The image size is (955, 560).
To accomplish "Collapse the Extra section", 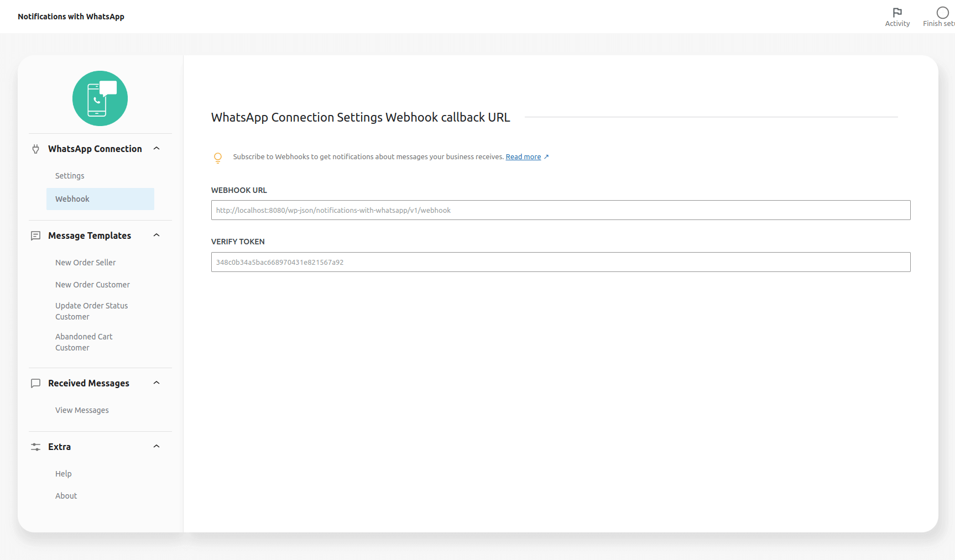I will pyautogui.click(x=156, y=446).
